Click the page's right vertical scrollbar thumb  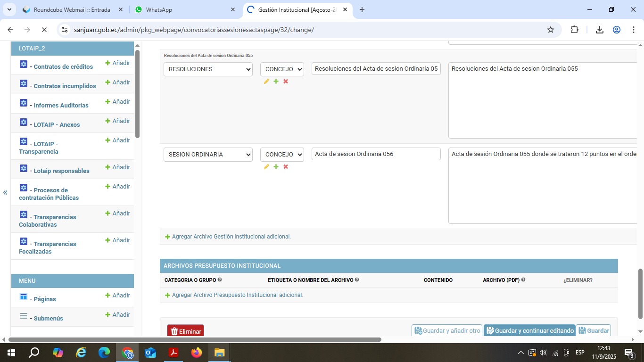(x=640, y=294)
